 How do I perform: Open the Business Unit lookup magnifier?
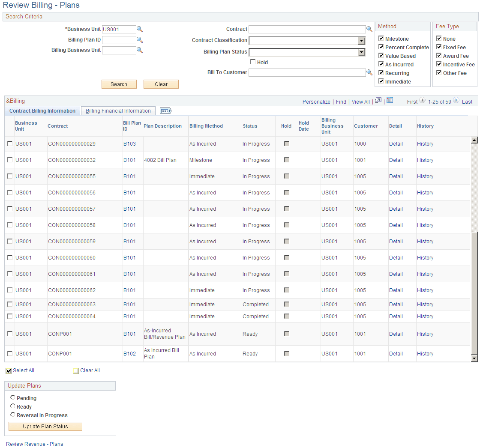click(140, 29)
